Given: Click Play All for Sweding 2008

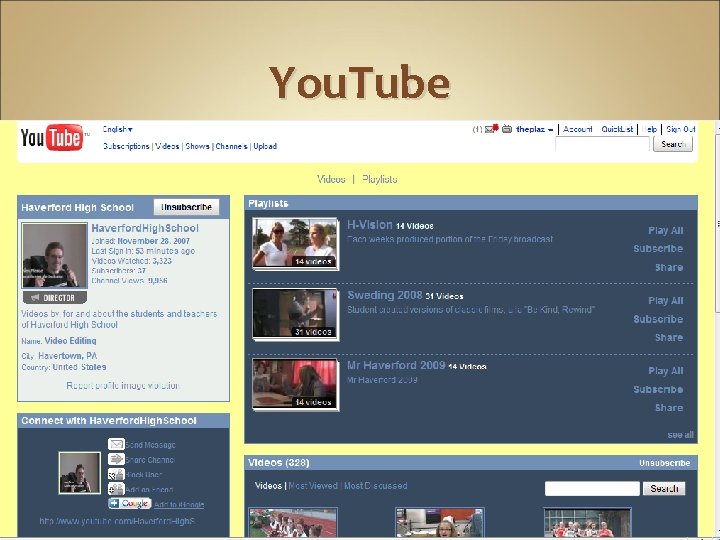Looking at the screenshot, I should coord(665,301).
